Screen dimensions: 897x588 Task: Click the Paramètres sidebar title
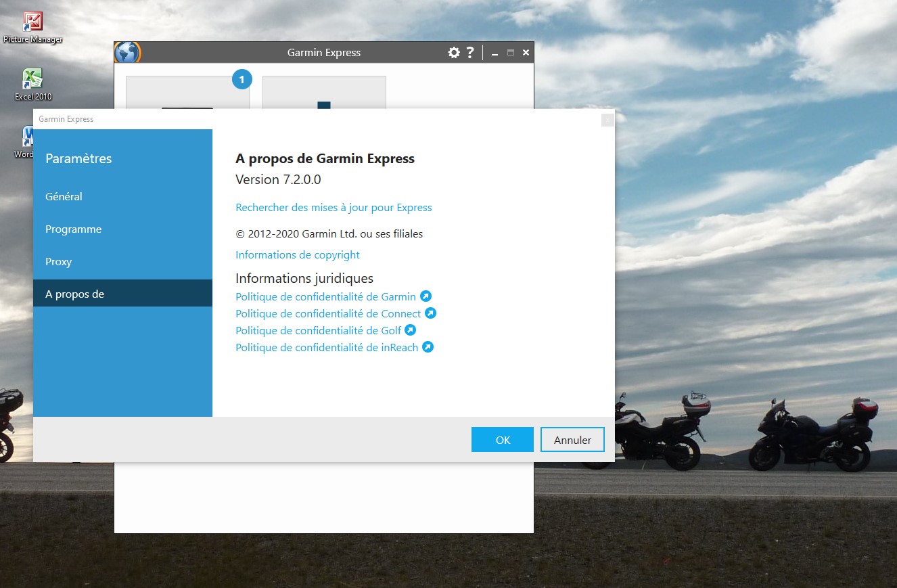pos(78,159)
